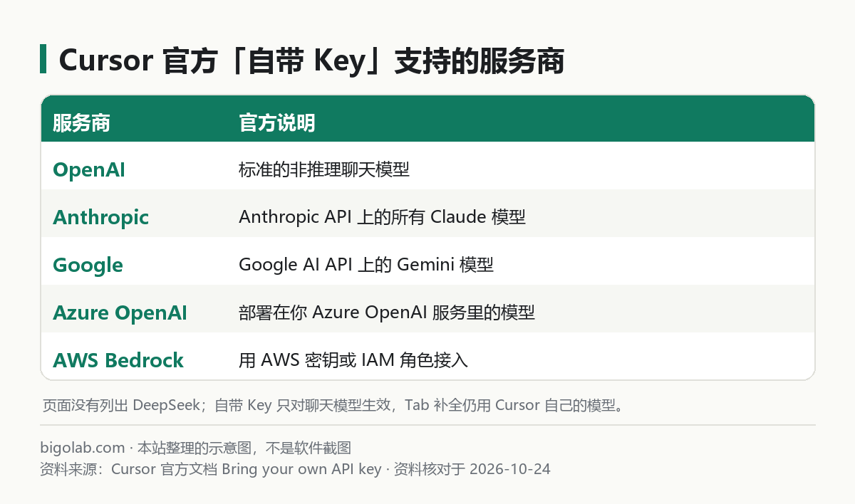This screenshot has height=504, width=855.
Task: Select the "Google" provider cell
Action: 88,265
